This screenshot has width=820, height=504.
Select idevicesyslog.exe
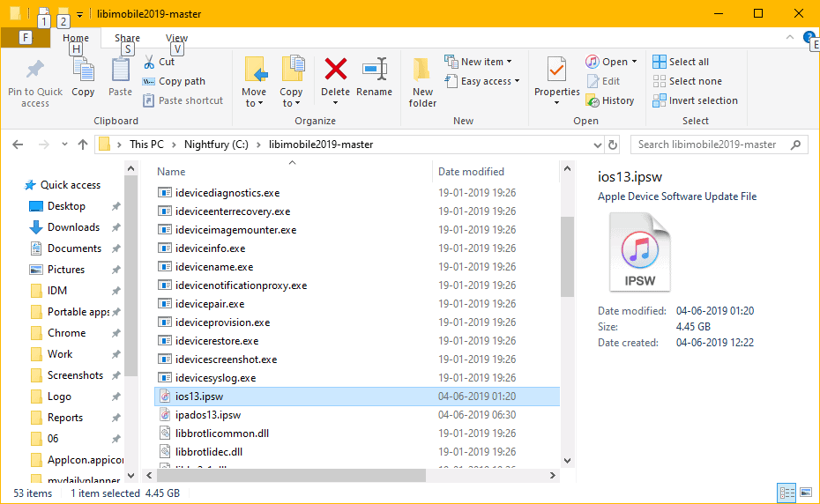pyautogui.click(x=215, y=378)
